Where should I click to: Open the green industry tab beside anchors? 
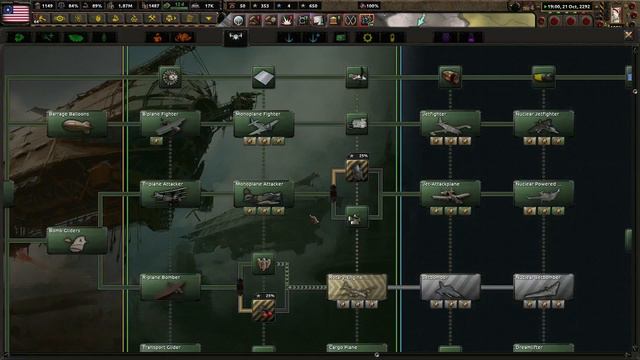click(340, 38)
